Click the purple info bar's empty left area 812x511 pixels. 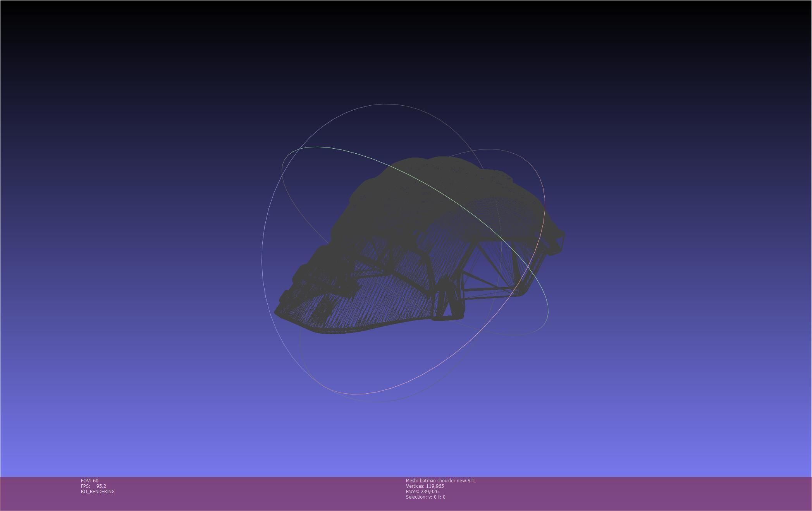(x=39, y=494)
